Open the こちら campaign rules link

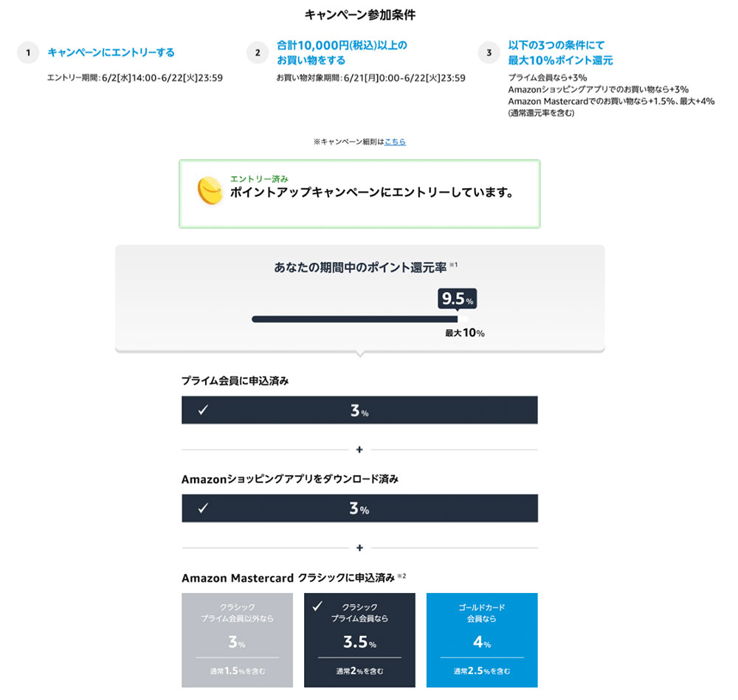click(x=395, y=142)
